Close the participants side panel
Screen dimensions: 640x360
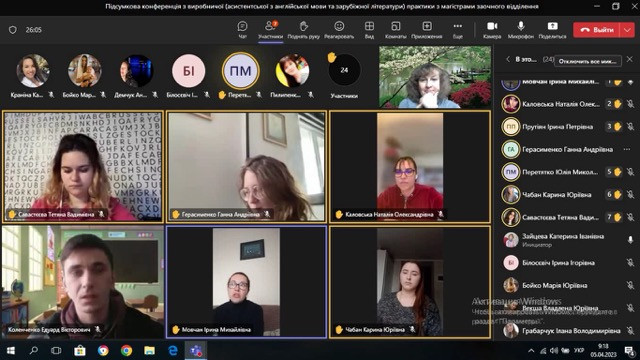[630, 60]
